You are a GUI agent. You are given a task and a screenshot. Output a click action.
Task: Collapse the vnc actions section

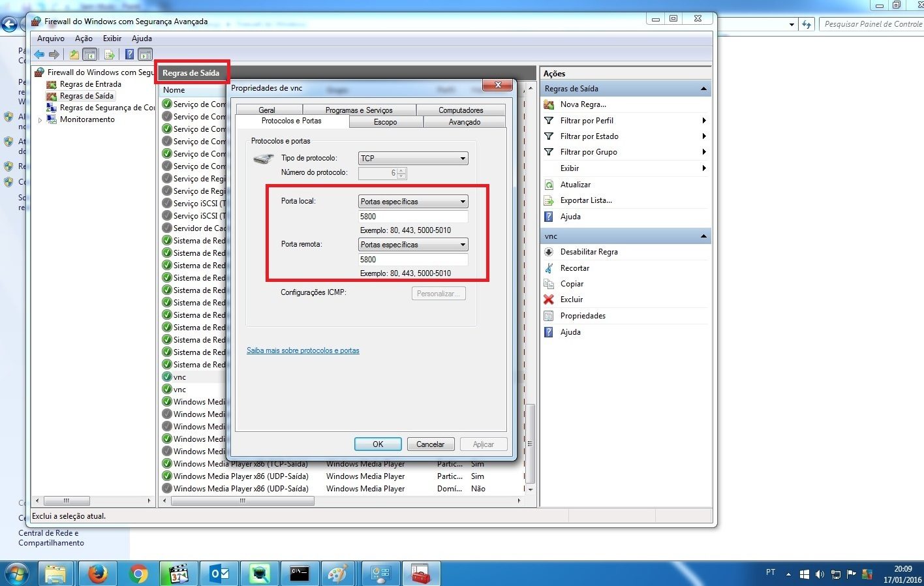click(x=703, y=236)
